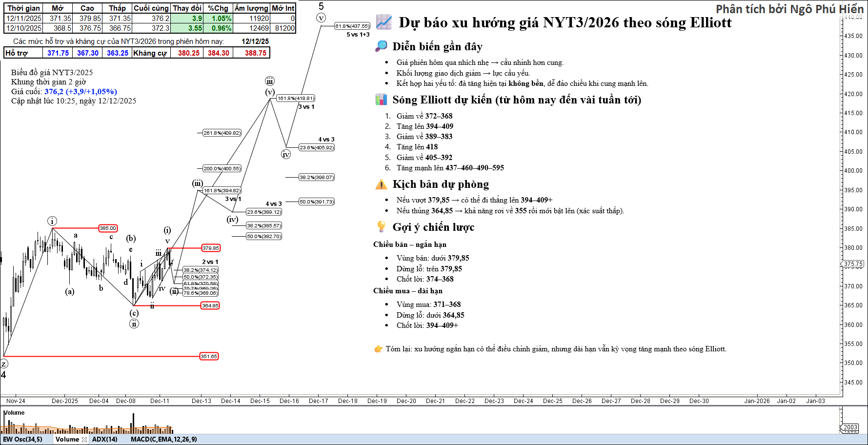The height and width of the screenshot is (445, 868).
Task: Click the 2003 volume value tag
Action: (850, 427)
